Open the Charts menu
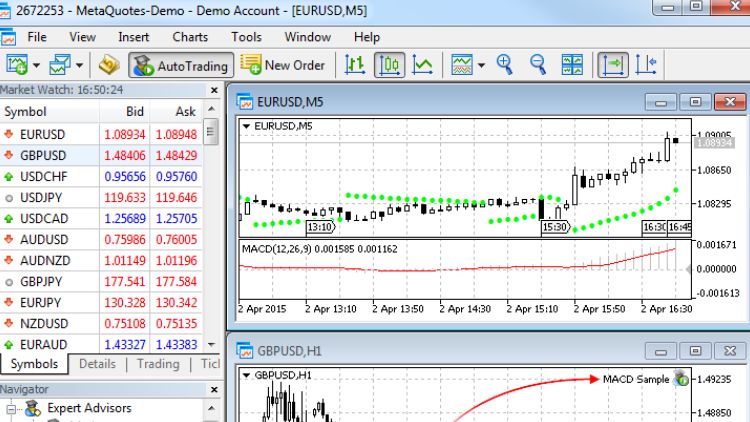The image size is (750, 422). click(190, 37)
